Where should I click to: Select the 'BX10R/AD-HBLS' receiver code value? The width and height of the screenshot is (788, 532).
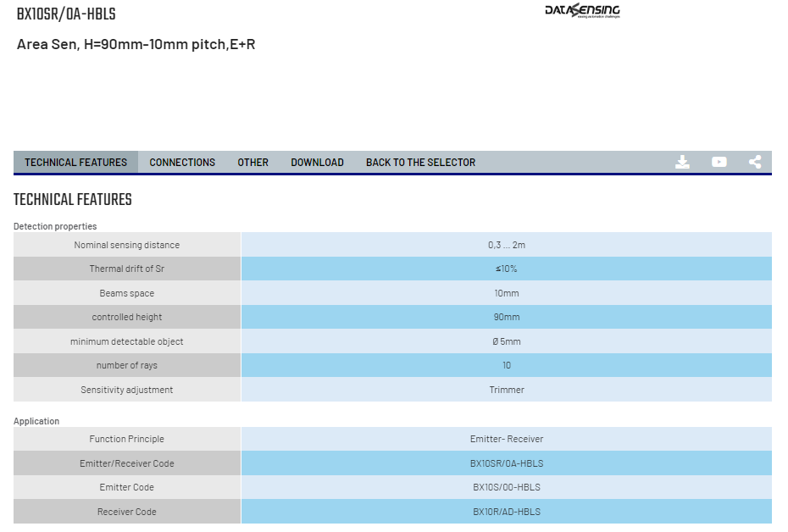pyautogui.click(x=507, y=512)
